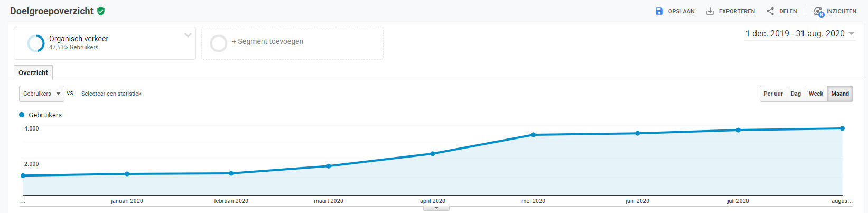Switch chart granularity to Maand
Screen dimensions: 868x213
840,94
